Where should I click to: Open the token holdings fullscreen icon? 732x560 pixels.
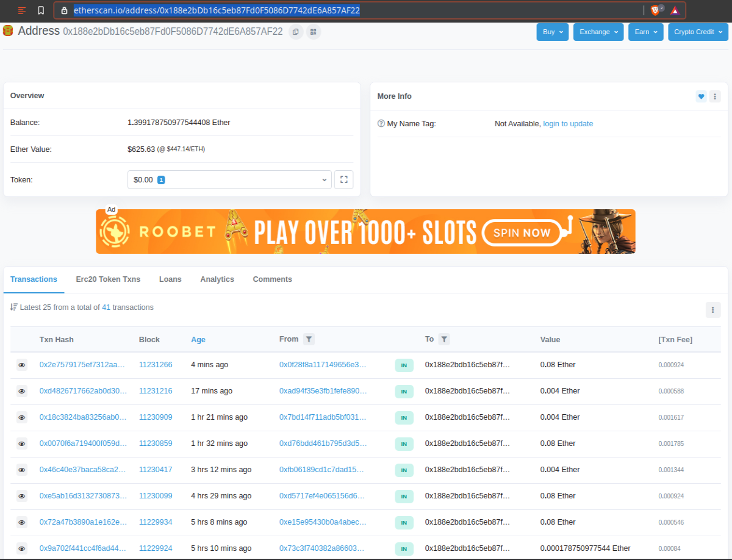pyautogui.click(x=344, y=179)
